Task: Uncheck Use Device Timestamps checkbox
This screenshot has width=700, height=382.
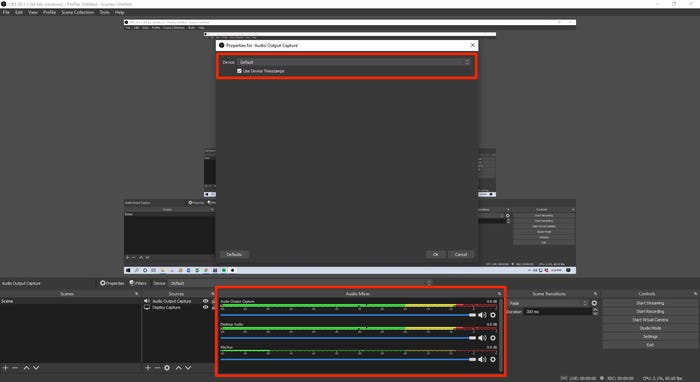Action: pos(239,71)
